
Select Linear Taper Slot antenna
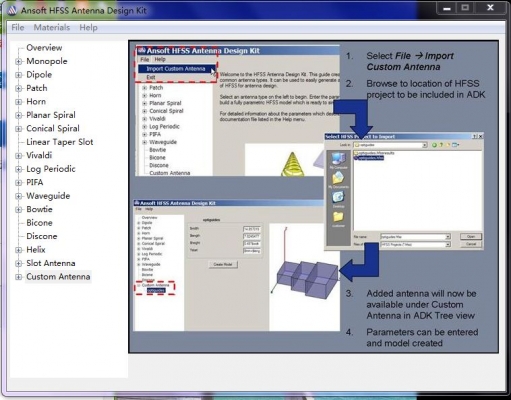(60, 142)
